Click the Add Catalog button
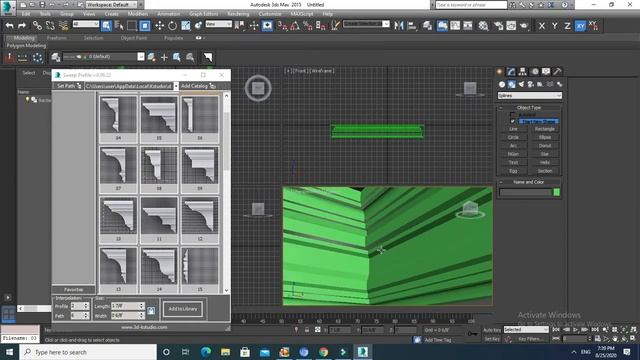Viewport: 640px width, 360px height. 198,86
